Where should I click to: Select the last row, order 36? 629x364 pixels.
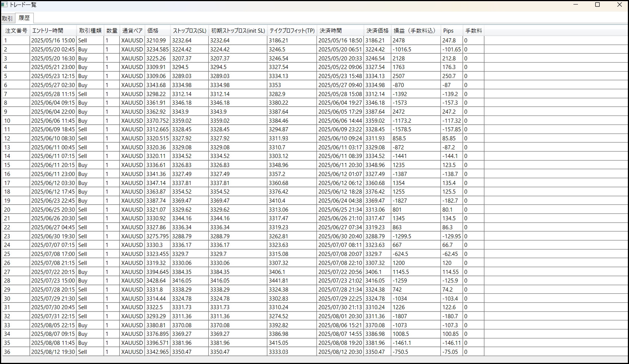click(x=16, y=352)
